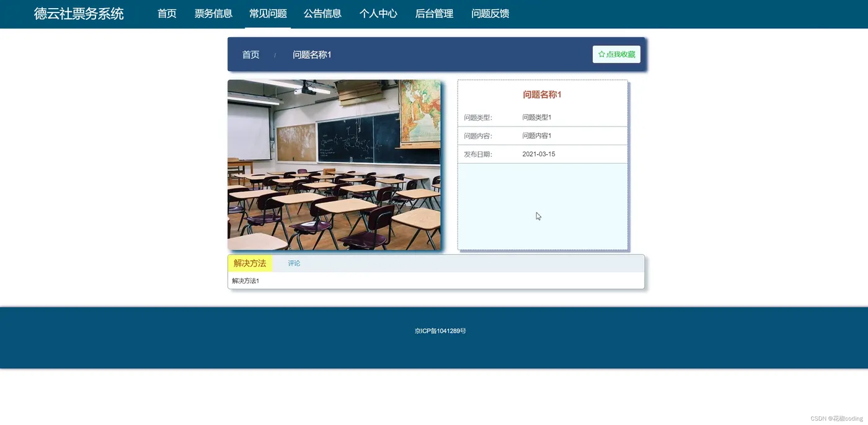Click the 首页 breadcrumb link
This screenshot has width=868, height=425.
point(250,55)
